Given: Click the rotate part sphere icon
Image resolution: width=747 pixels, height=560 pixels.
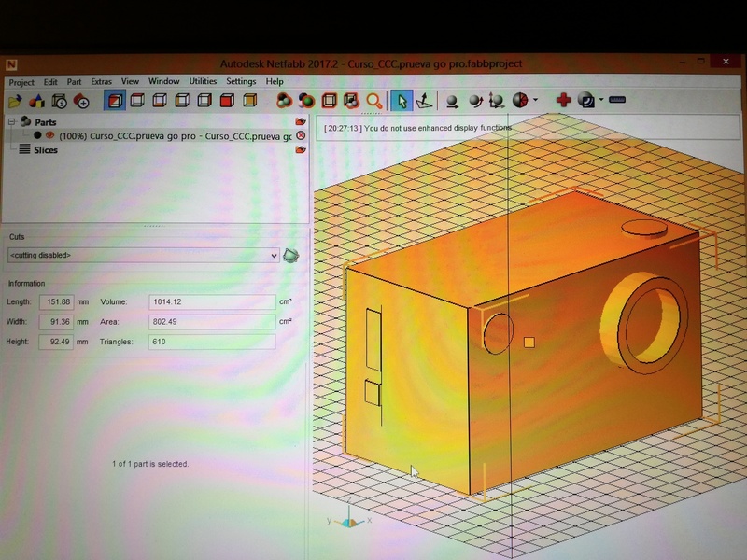Looking at the screenshot, I should pyautogui.click(x=475, y=101).
